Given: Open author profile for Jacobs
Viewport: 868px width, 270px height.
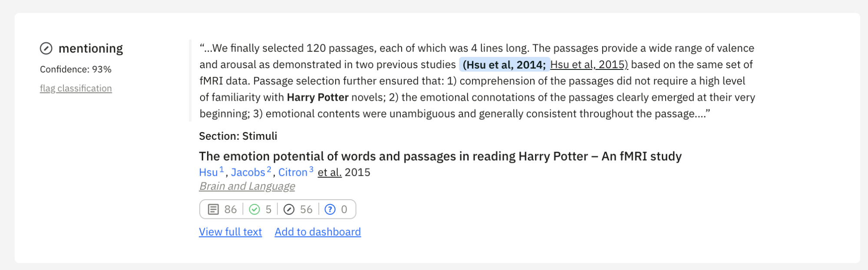Looking at the screenshot, I should pyautogui.click(x=248, y=172).
